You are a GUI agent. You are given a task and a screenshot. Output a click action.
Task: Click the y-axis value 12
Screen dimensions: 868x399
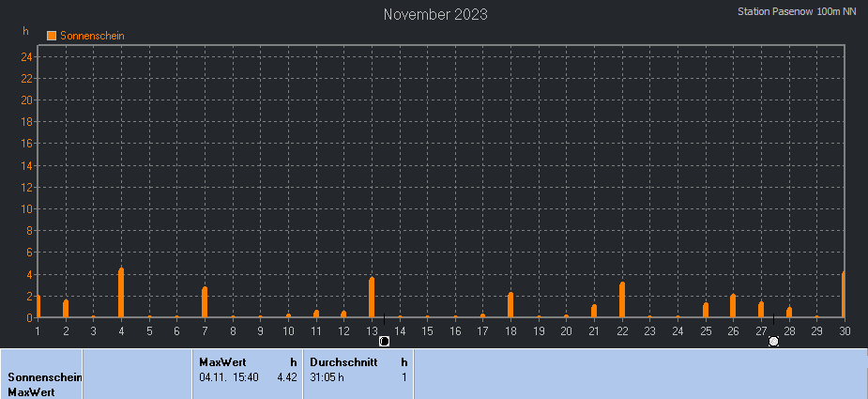point(26,188)
